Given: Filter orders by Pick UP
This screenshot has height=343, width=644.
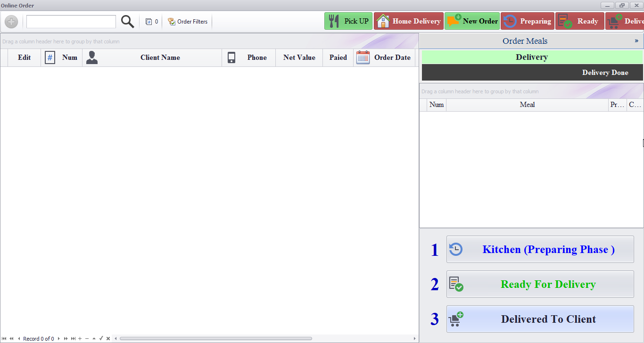Looking at the screenshot, I should (348, 21).
